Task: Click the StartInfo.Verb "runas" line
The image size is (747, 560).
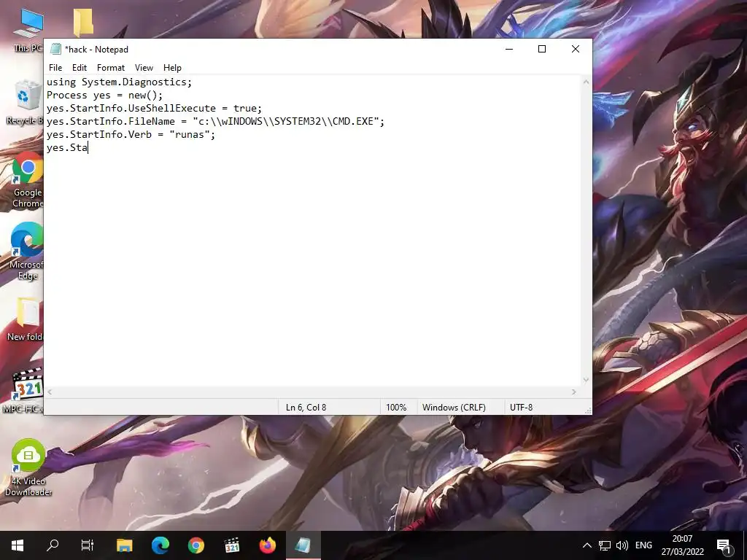Action: click(x=131, y=134)
